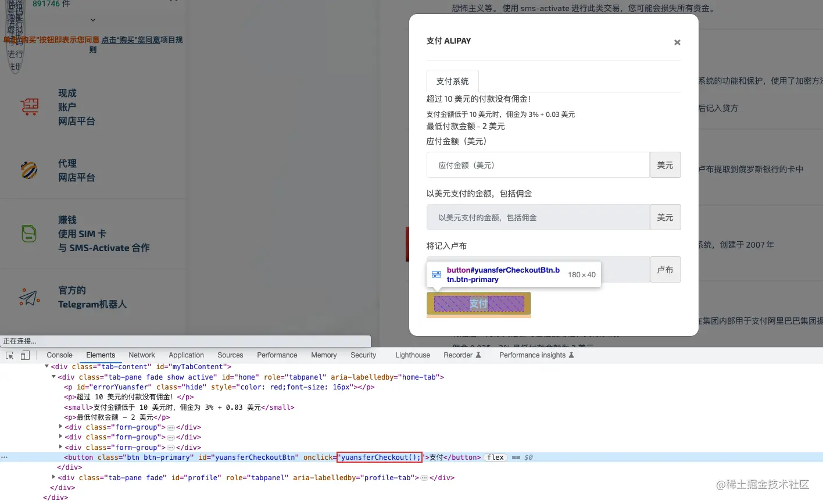Open 赚钱 使用 SIM 卡 link
The height and width of the screenshot is (504, 823).
103,234
